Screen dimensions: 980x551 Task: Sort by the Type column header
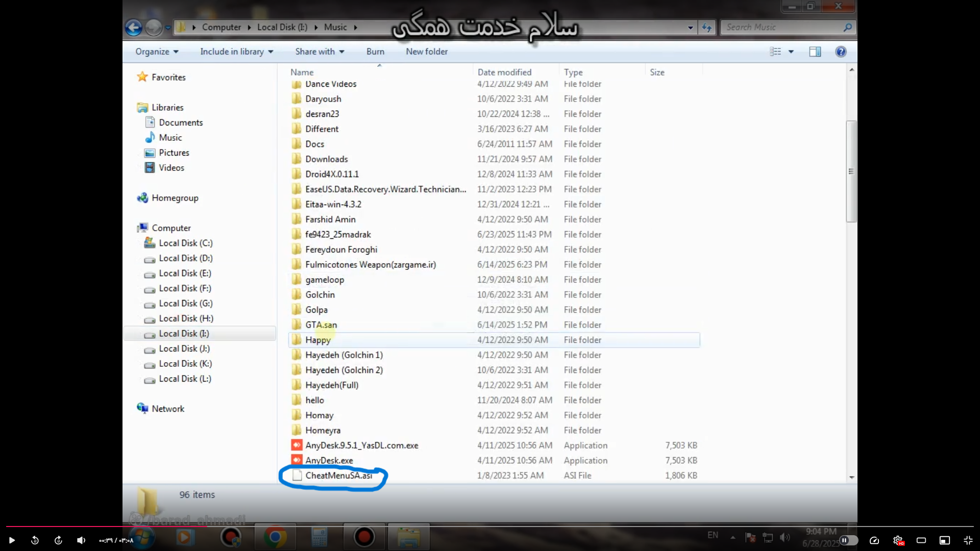(x=602, y=72)
